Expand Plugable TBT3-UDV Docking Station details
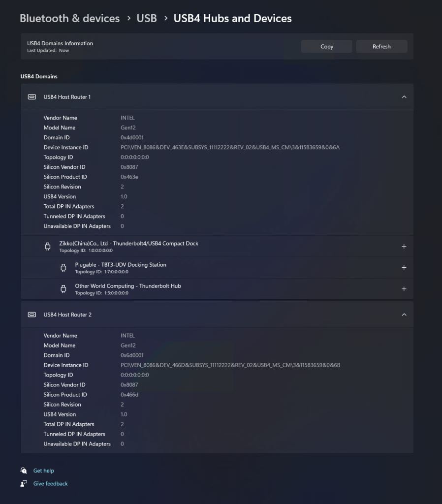442x504 pixels. (x=404, y=268)
